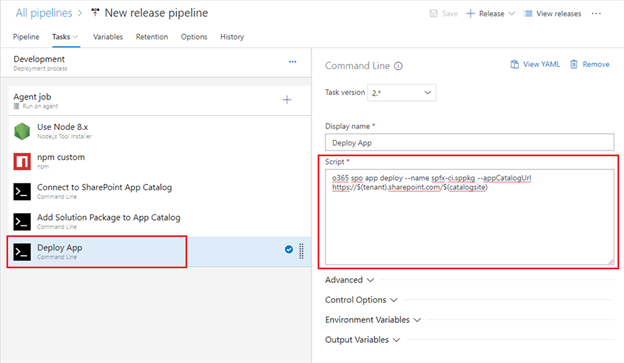Click the green Node.js hexagon icon
Viewport: 624px width, 363px height.
click(x=22, y=131)
